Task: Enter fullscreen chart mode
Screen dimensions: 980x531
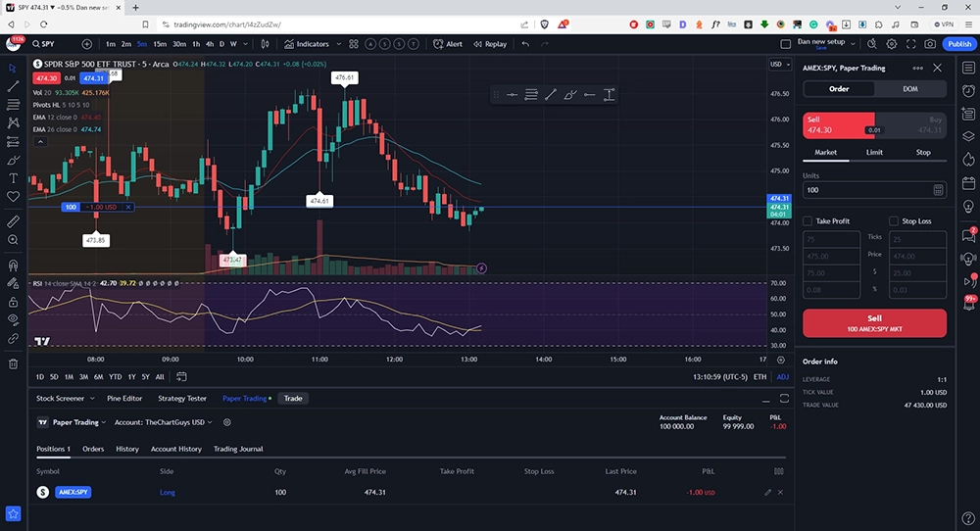Action: (x=911, y=44)
